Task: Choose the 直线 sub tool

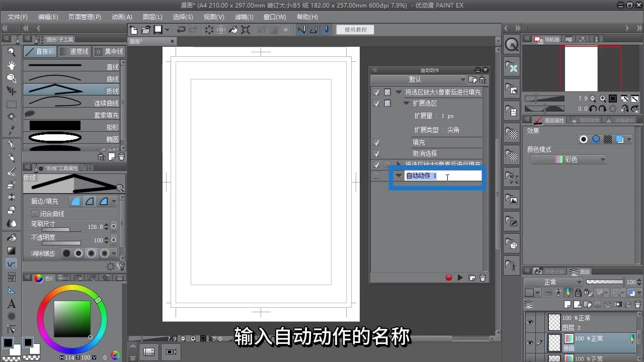Action: (72, 66)
